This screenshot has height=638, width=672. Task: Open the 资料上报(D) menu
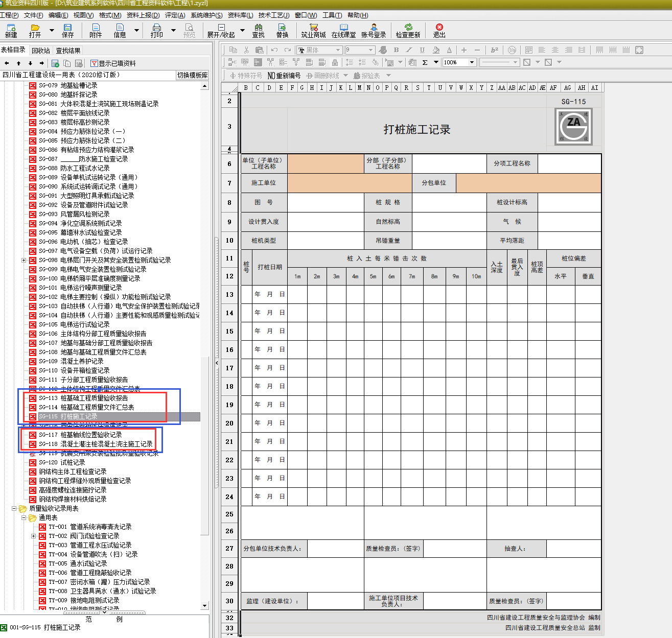(143, 15)
